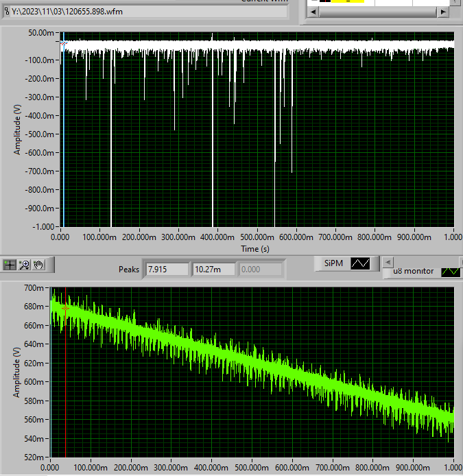Click the scrollbar right arrow button
The width and height of the screenshot is (463, 476).
point(443,12)
